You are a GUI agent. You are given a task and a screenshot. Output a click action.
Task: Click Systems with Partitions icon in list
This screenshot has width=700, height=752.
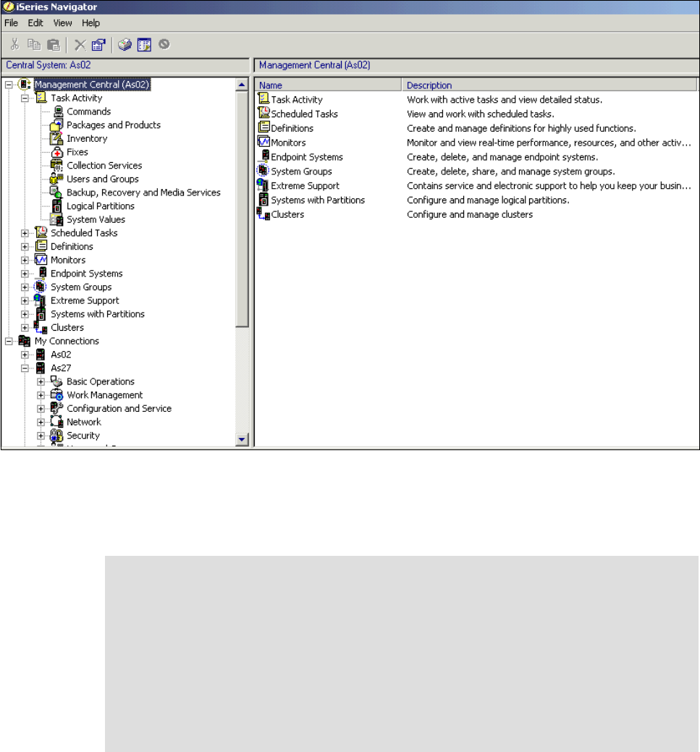tap(263, 199)
